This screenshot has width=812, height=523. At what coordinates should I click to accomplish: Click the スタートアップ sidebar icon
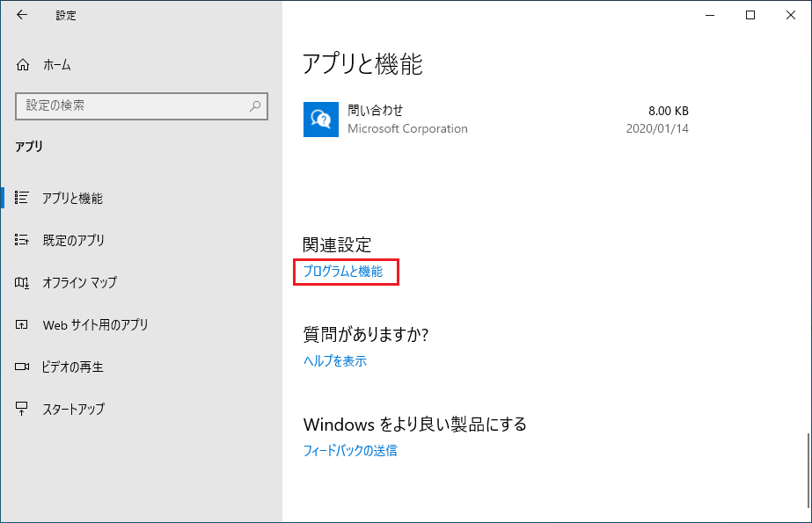point(22,409)
